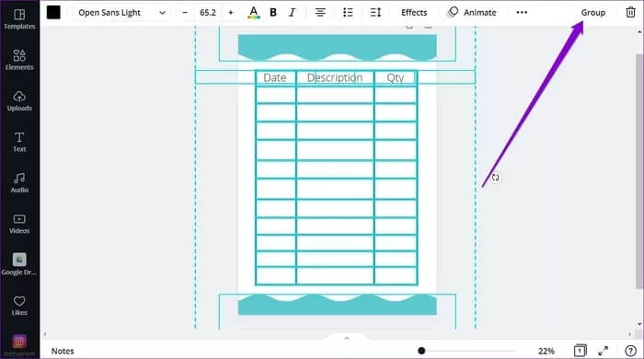Decrease the font size with minus

pos(185,13)
